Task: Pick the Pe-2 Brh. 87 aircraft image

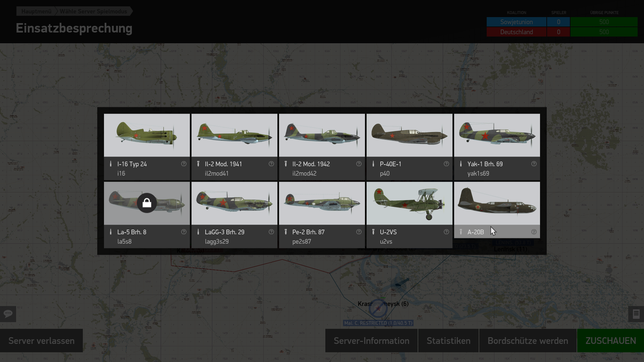Action: [322, 203]
